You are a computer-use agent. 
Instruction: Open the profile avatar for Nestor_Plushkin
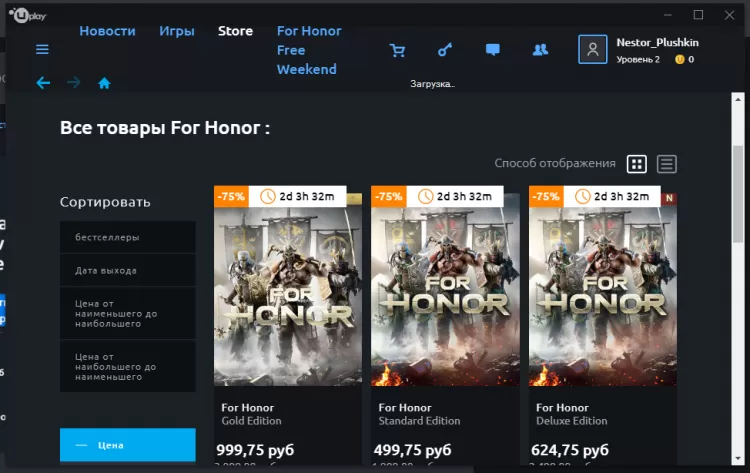tap(593, 49)
